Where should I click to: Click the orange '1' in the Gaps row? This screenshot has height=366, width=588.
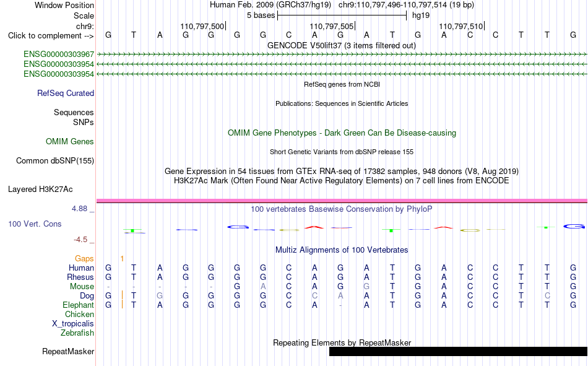123,259
